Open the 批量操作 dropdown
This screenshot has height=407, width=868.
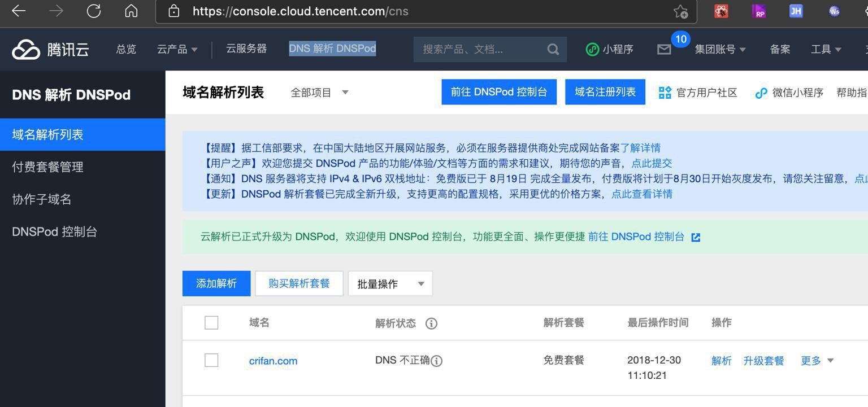click(390, 283)
